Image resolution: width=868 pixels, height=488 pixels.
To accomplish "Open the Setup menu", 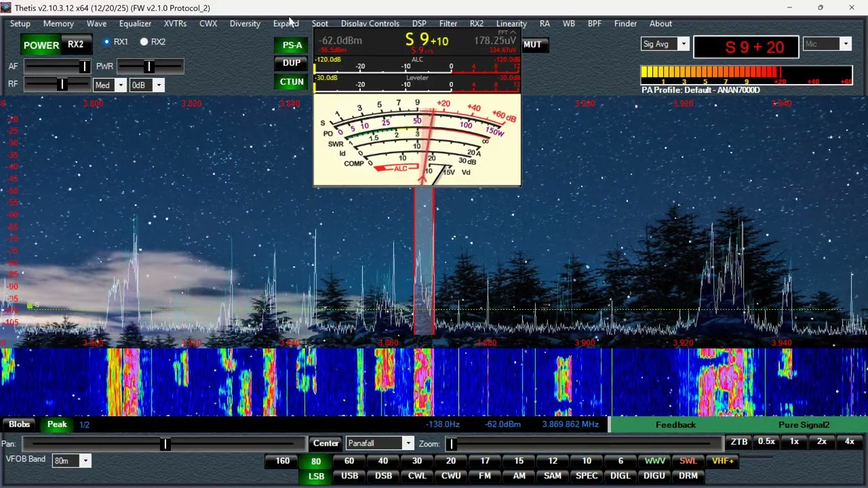I will click(20, 24).
